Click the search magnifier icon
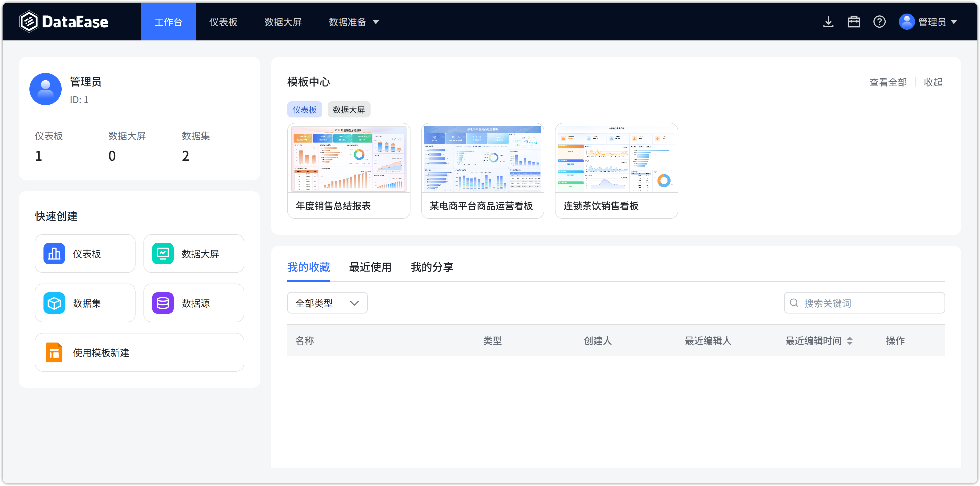The image size is (980, 486). (794, 303)
